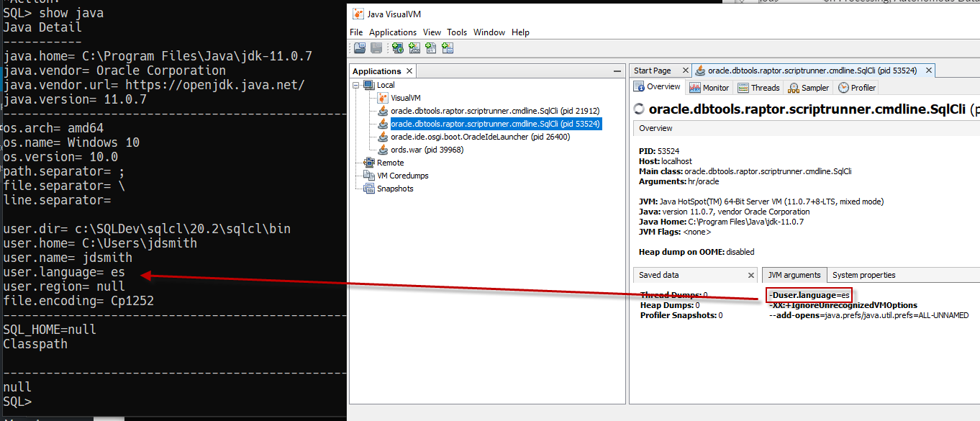This screenshot has width=980, height=421.
Task: Open the File menu
Action: [356, 32]
